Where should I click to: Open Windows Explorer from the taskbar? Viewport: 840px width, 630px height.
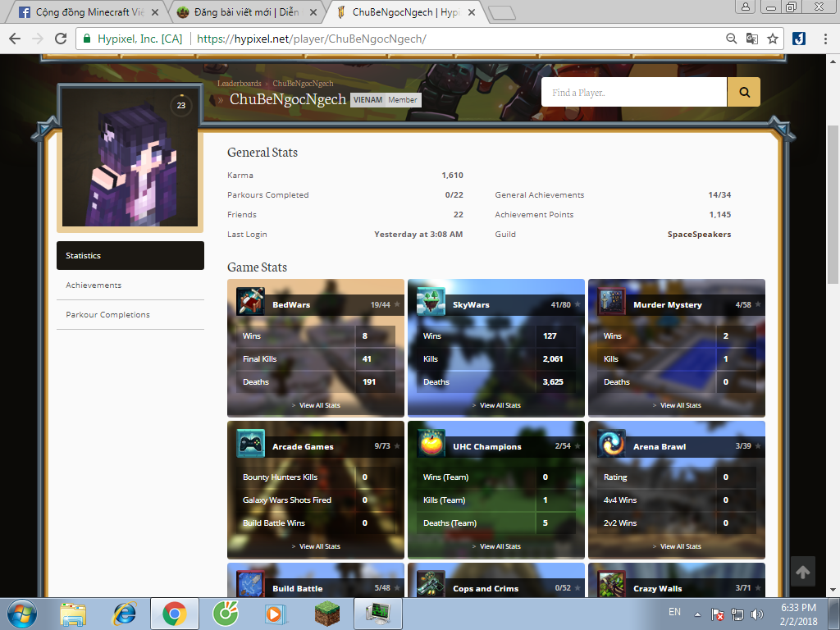73,614
